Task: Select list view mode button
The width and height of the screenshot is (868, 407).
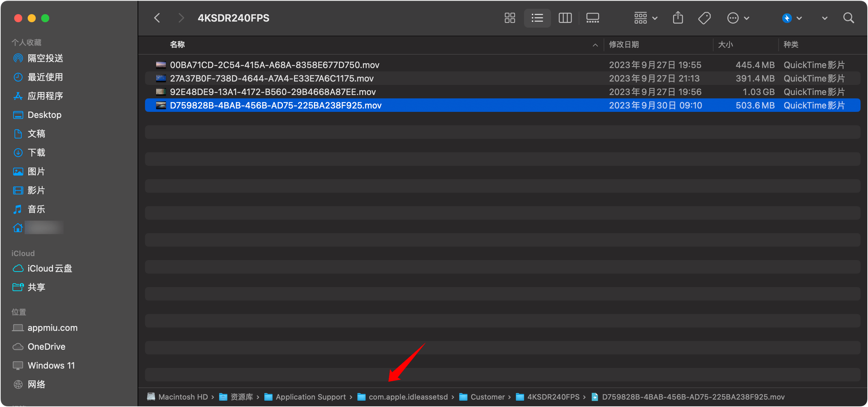Action: (537, 18)
